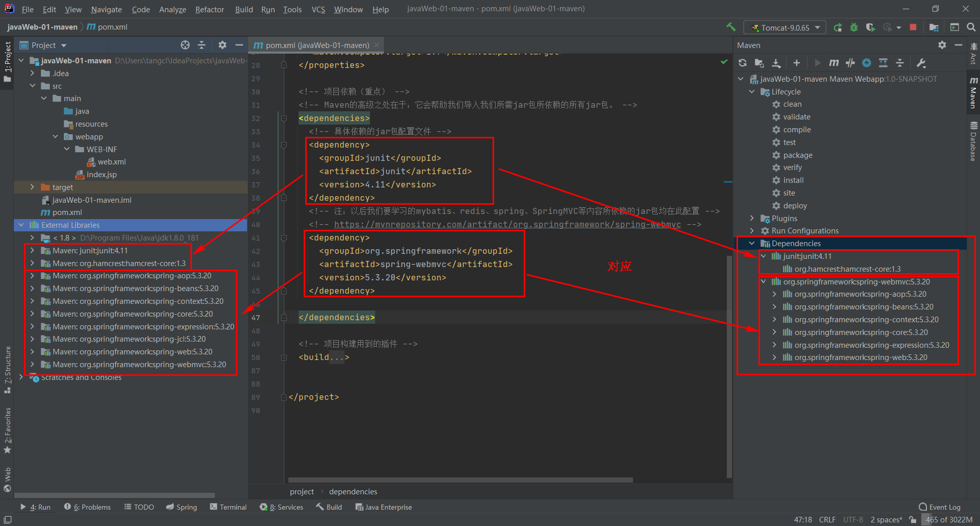
Task: Toggle Maven Offline Mode
Action: (x=850, y=63)
